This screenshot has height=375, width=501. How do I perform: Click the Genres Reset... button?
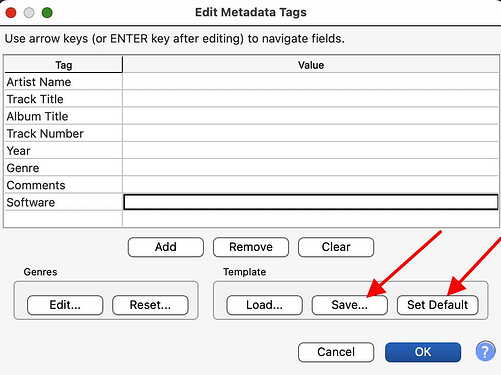(150, 305)
